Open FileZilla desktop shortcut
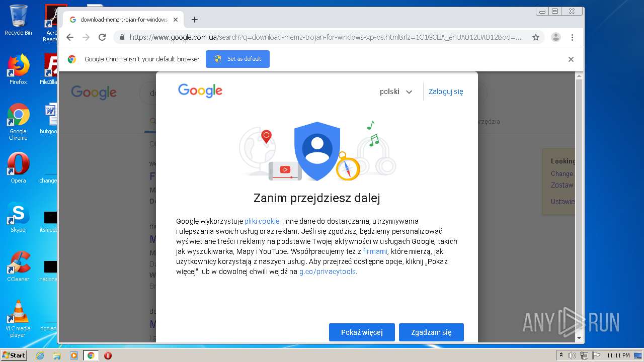This screenshot has height=362, width=644. tap(50, 69)
